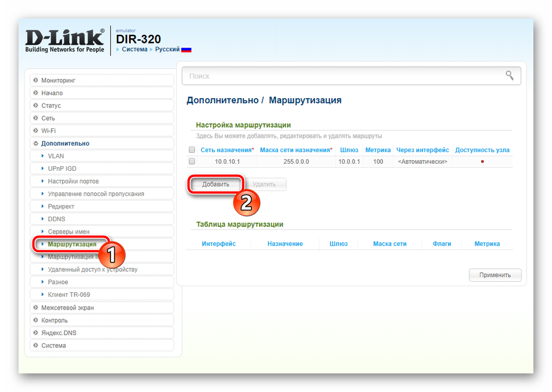Image resolution: width=552 pixels, height=392 pixels.
Task: Open Настройки портов page
Action: [102, 181]
